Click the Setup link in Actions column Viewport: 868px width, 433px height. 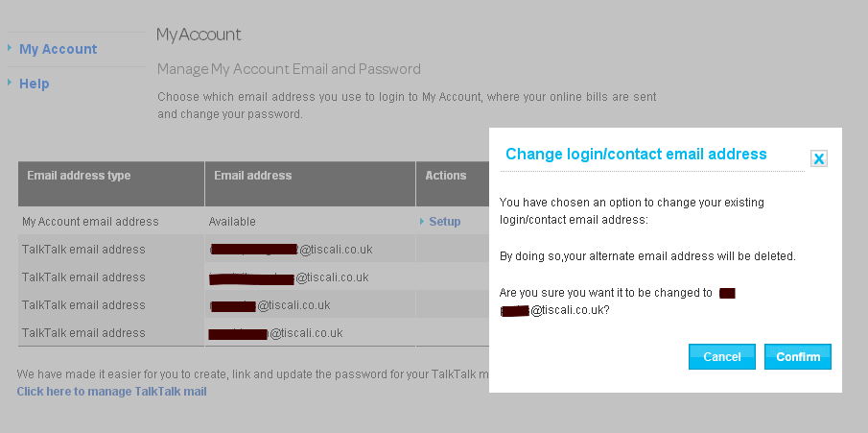click(444, 222)
